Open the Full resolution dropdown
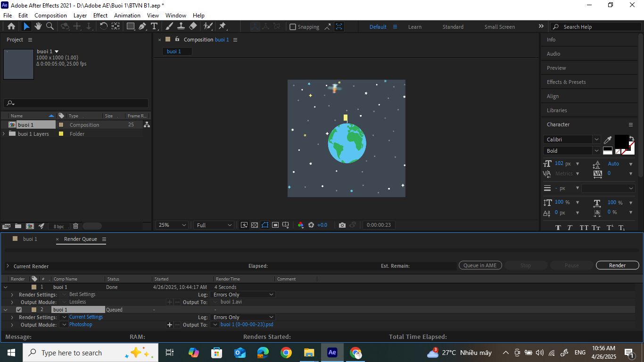The height and width of the screenshot is (362, 644). [214, 225]
